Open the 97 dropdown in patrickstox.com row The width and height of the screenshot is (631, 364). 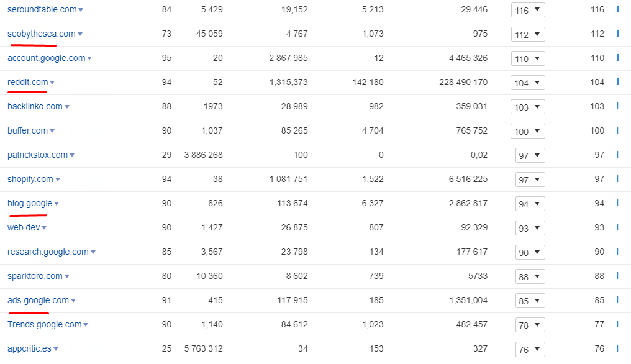click(x=530, y=156)
